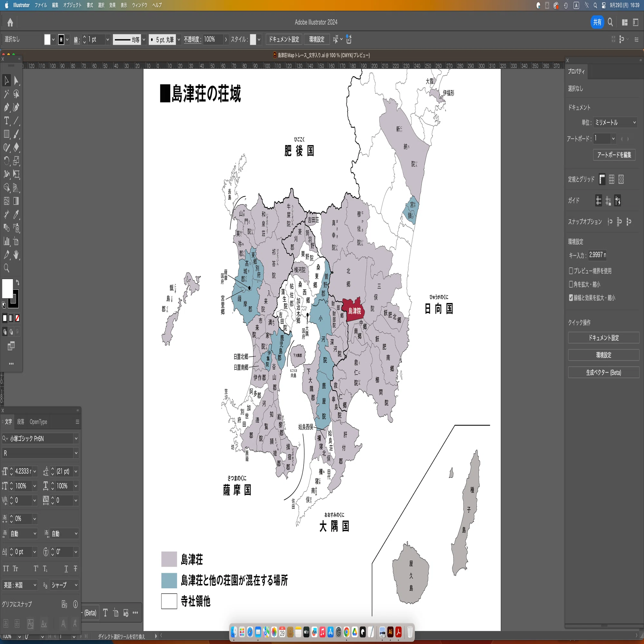Click the large white Fill swatch in toolbar
Viewport: 644px width, 644px height.
pyautogui.click(x=7, y=289)
